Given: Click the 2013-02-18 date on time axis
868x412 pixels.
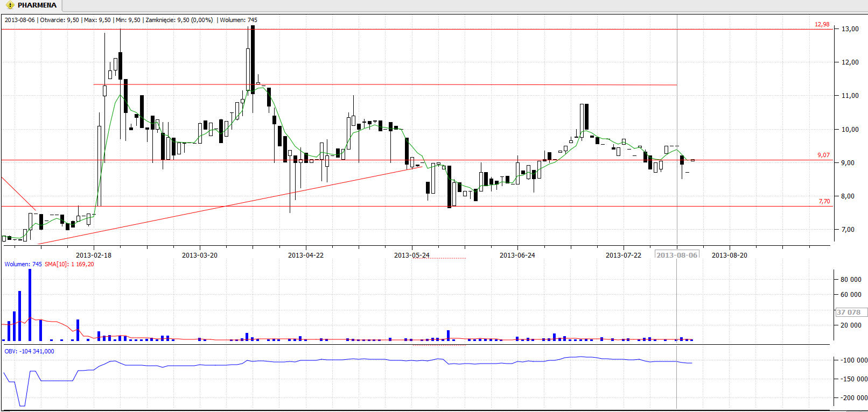Looking at the screenshot, I should coord(94,255).
